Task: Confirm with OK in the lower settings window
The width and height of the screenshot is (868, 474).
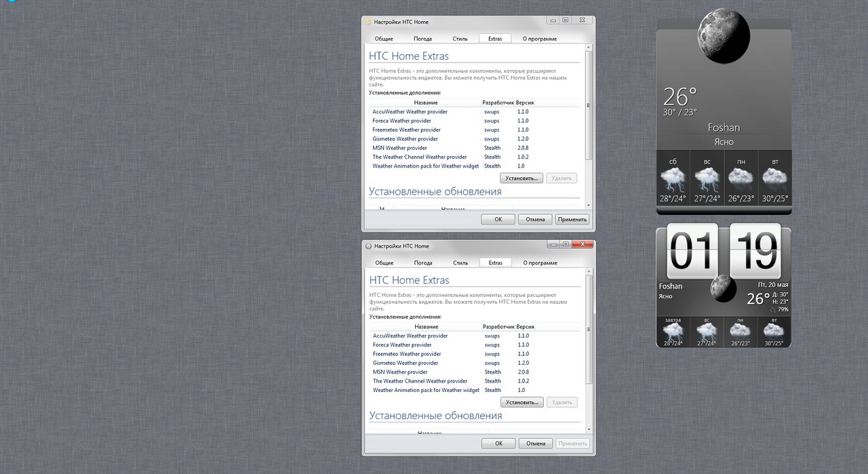Action: tap(498, 443)
